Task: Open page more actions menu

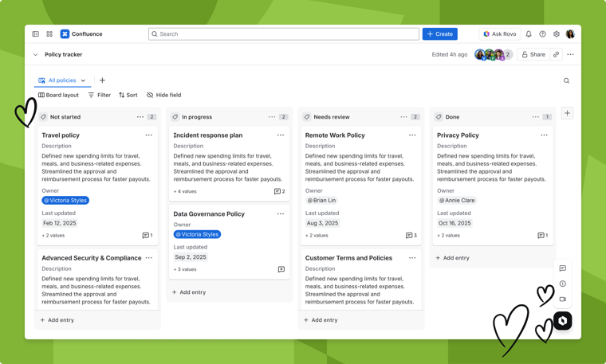Action: (x=570, y=54)
